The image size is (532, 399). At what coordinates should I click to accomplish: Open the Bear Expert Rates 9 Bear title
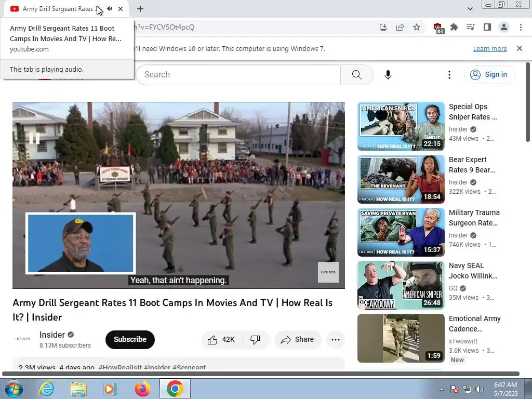tap(472, 165)
